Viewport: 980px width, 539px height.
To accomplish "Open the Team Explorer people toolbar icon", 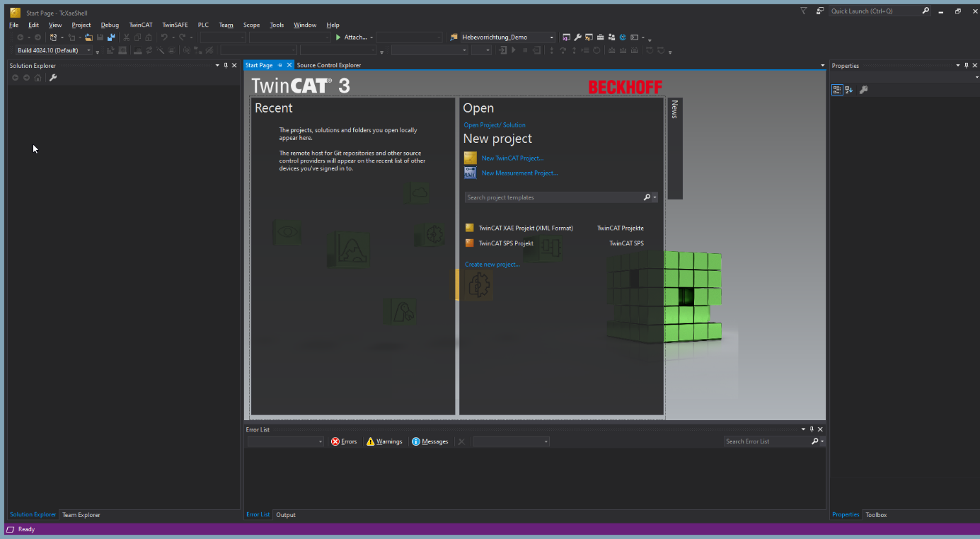I will [x=611, y=37].
